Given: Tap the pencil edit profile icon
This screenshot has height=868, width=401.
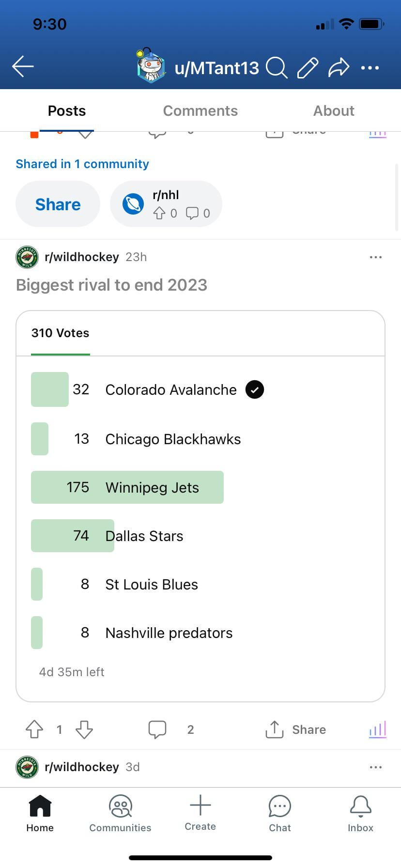Looking at the screenshot, I should 308,68.
